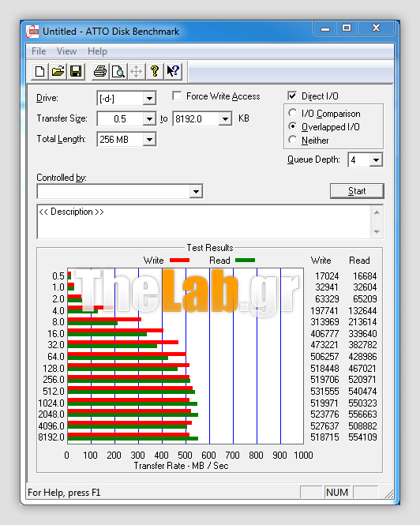Image resolution: width=420 pixels, height=525 pixels.
Task: Open About with yellow question mark icon
Action: pos(155,71)
